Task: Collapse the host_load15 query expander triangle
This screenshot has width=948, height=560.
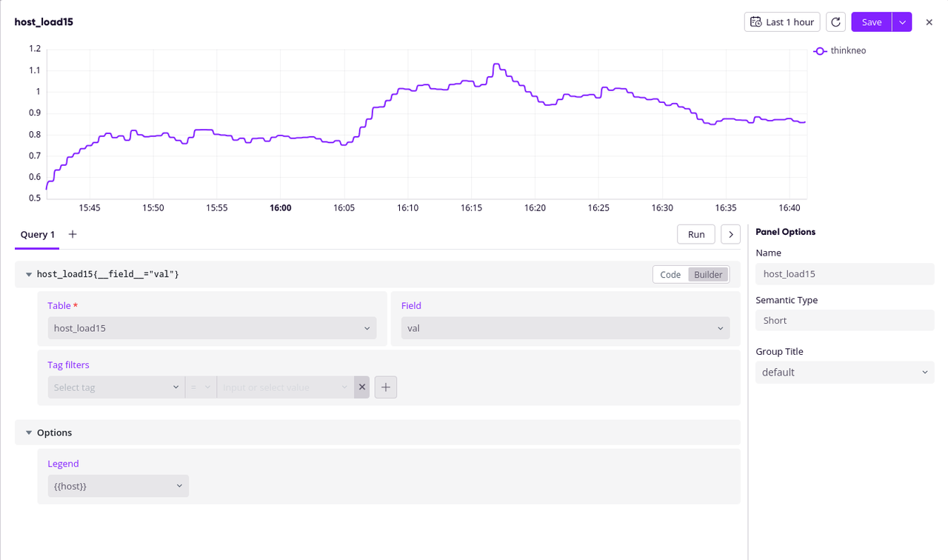Action: pos(29,275)
